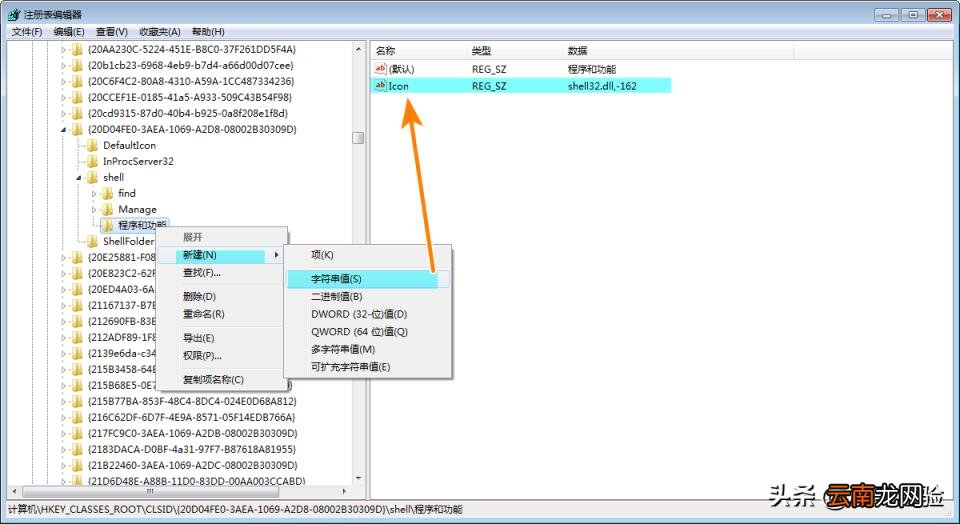960x524 pixels.
Task: Click the tree horizontal scroll-left arrow
Action: 14,492
